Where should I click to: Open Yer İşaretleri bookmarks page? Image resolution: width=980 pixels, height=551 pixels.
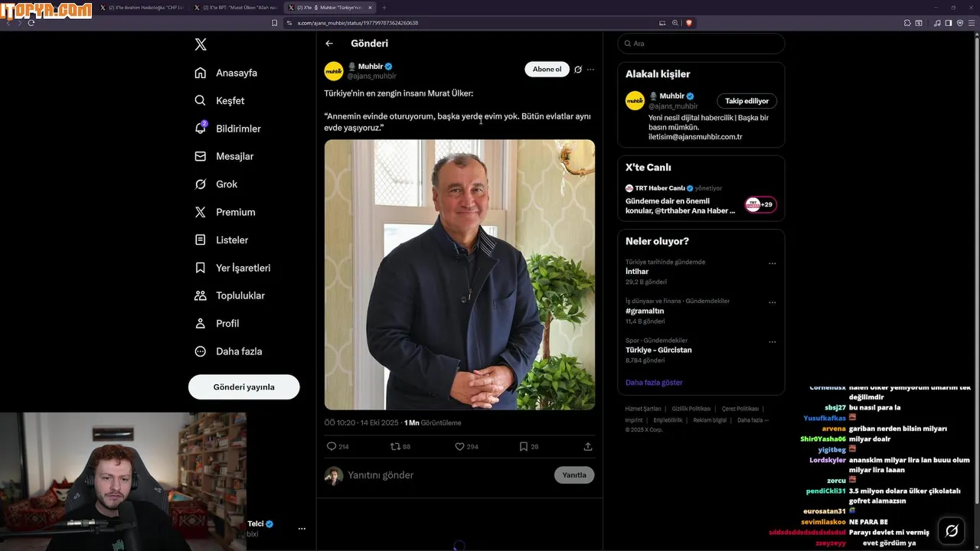[x=233, y=268]
